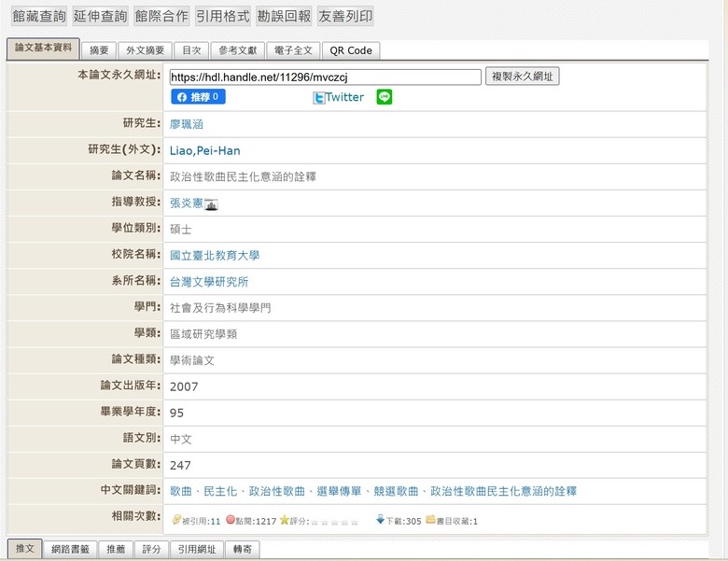This screenshot has width=728, height=561.
Task: Click the Facebook recommend button
Action: tap(198, 96)
